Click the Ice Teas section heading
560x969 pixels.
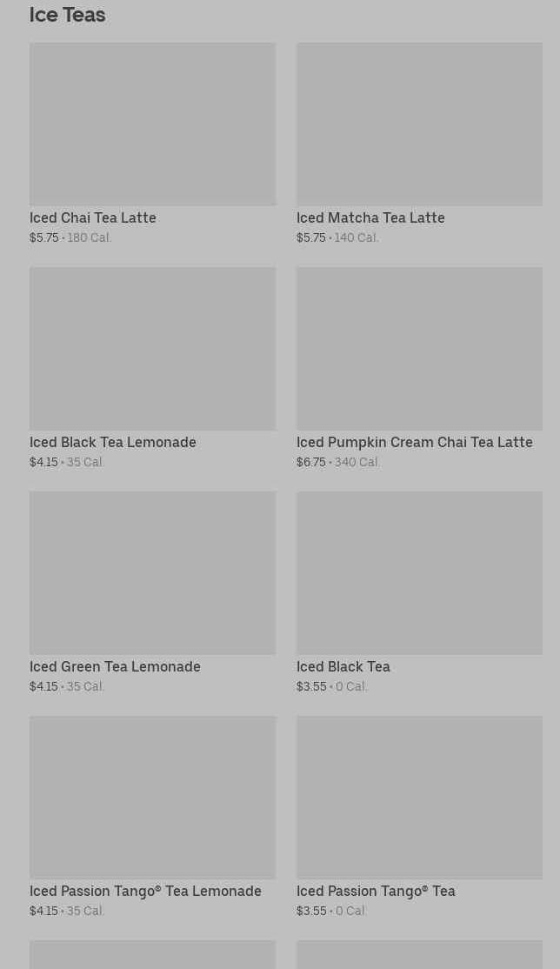click(x=67, y=15)
